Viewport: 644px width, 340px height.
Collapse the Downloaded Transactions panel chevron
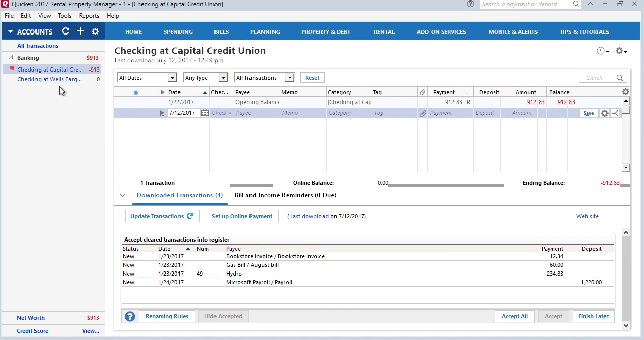[122, 195]
